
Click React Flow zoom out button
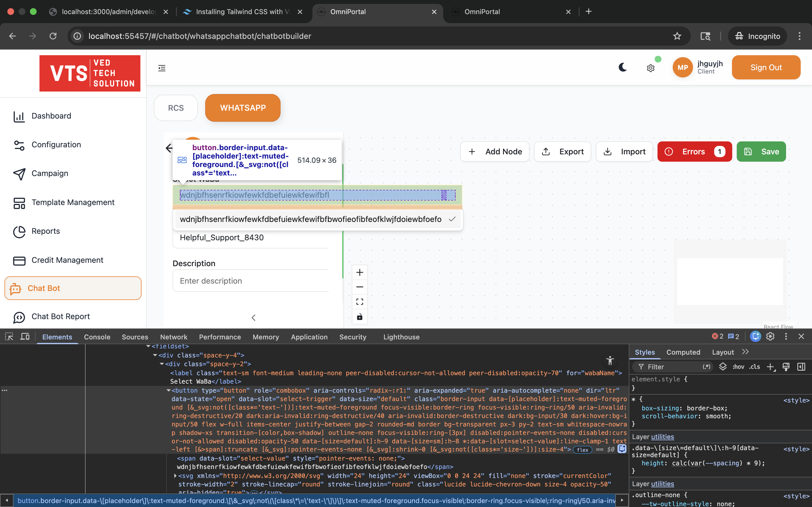[359, 287]
